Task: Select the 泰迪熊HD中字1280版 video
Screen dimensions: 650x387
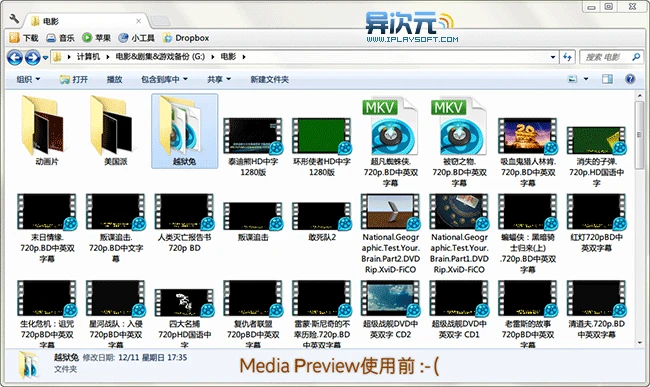Action: [x=253, y=147]
